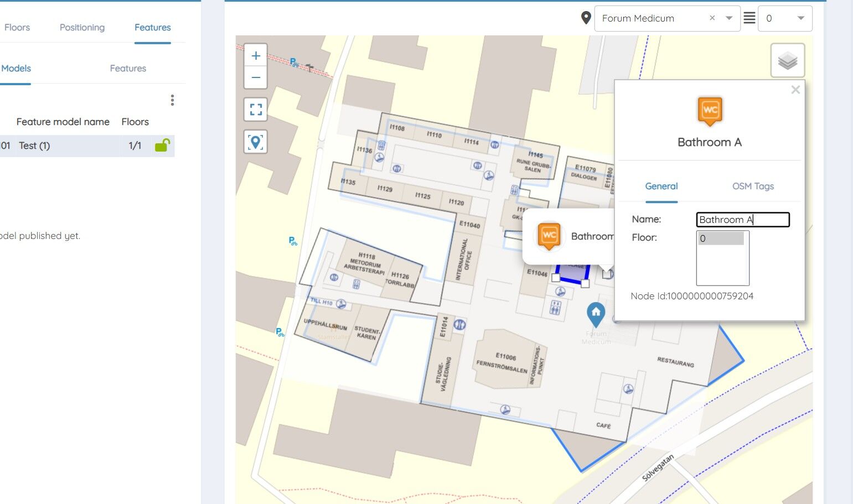Select the General tab in popup
This screenshot has height=504, width=853.
point(661,186)
